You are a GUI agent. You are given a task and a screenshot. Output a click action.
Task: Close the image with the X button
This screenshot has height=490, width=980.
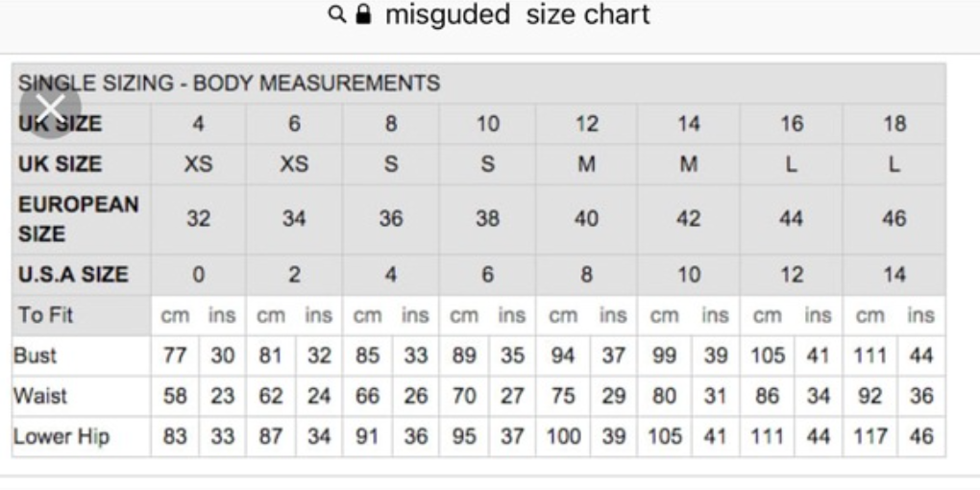(51, 108)
